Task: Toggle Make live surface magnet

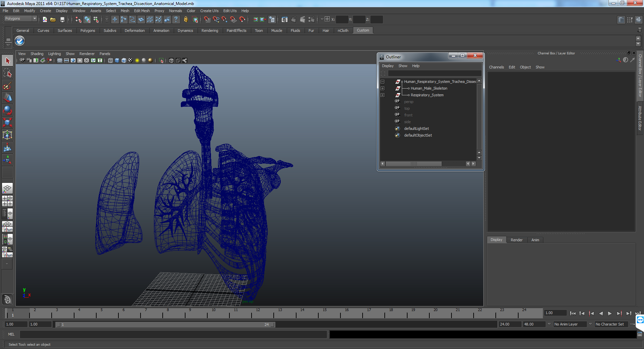Action: (242, 19)
